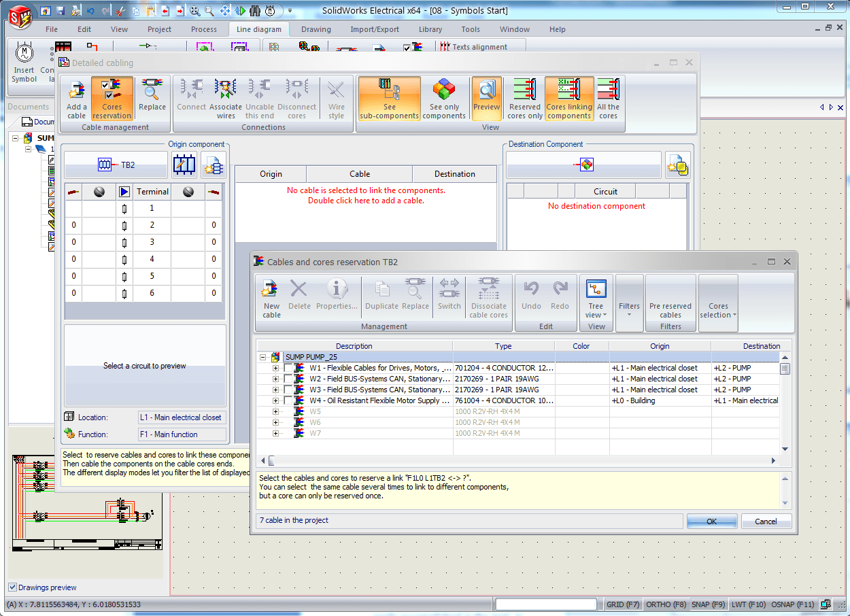Check the W3 Field BUS-Systems checkbox

click(x=288, y=390)
